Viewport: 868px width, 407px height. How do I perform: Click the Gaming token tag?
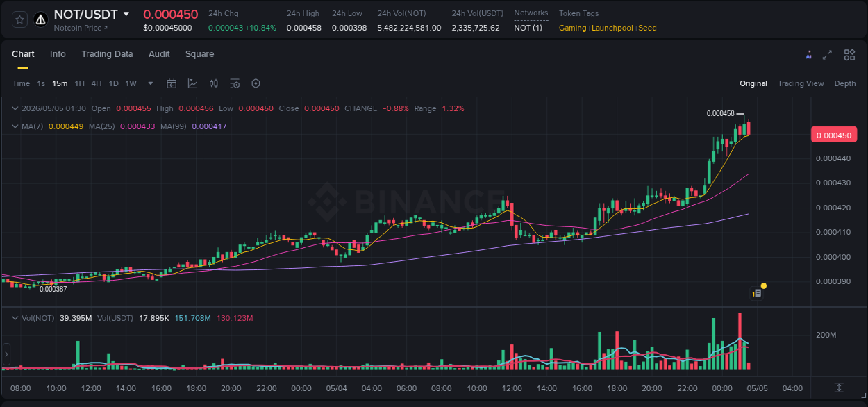coord(572,28)
